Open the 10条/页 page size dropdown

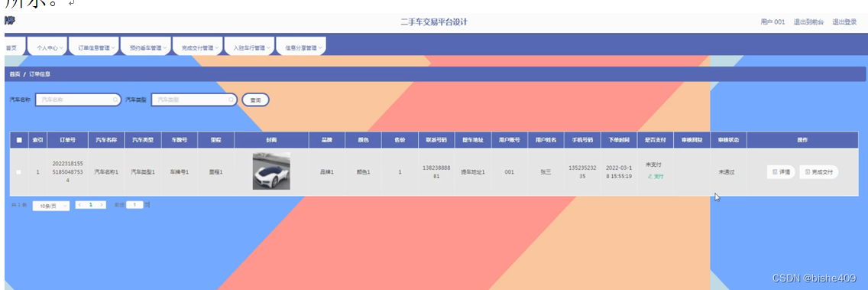tap(51, 206)
